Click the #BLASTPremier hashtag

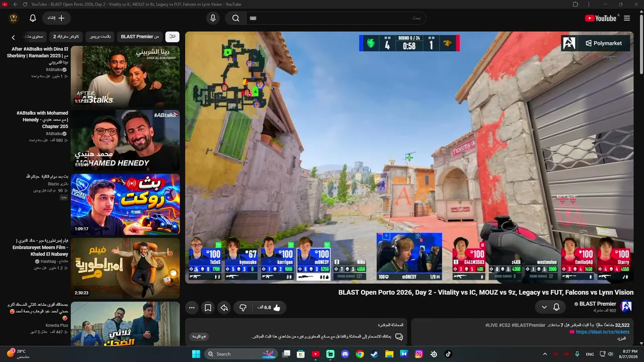point(529,325)
